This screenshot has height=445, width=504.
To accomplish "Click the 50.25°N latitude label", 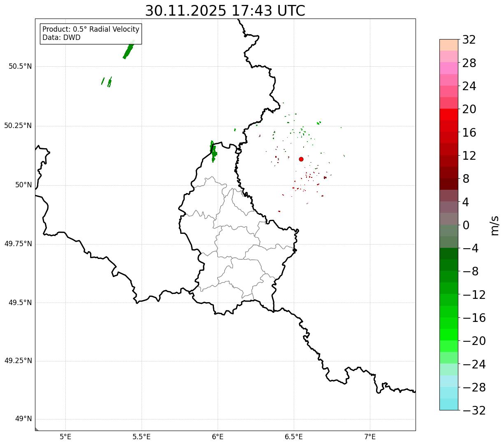I will click(x=18, y=126).
